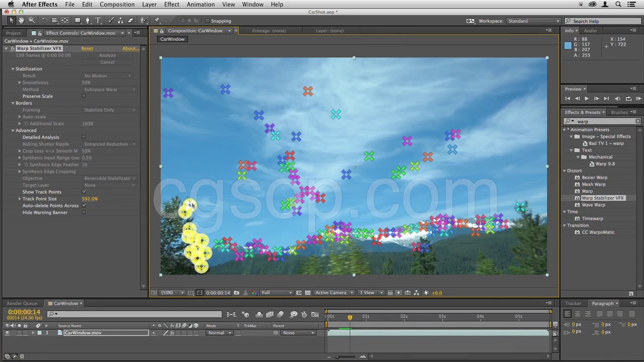Click the take snapshot camera icon
Image resolution: width=644 pixels, height=362 pixels.
coord(236,293)
